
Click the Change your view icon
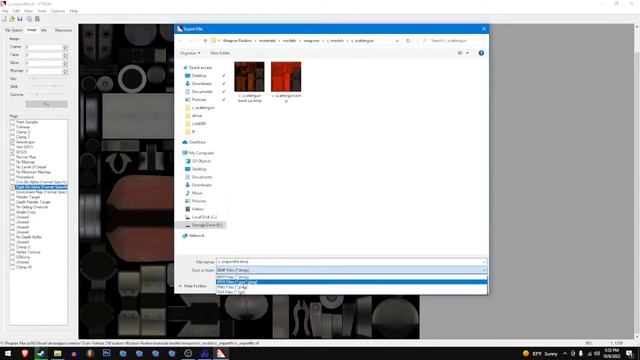tap(460, 53)
